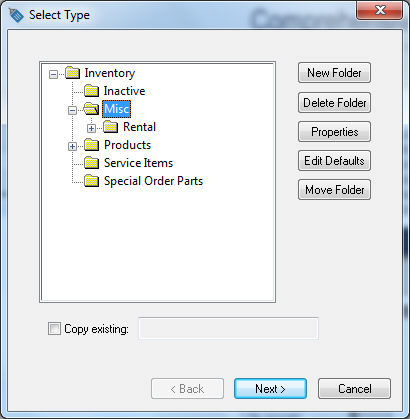Select the Special Order Parts label
The image size is (410, 419).
point(153,181)
